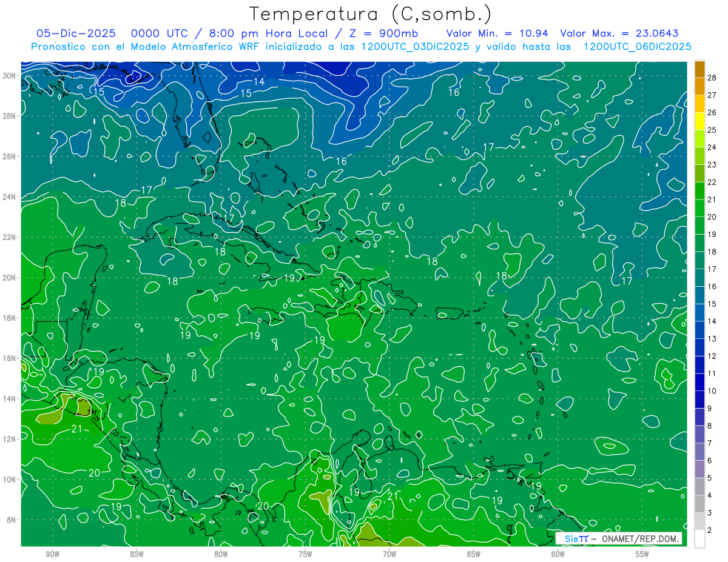Click the title "Temperatura (C,somb.)"
The height and width of the screenshot is (562, 728).
click(x=371, y=13)
